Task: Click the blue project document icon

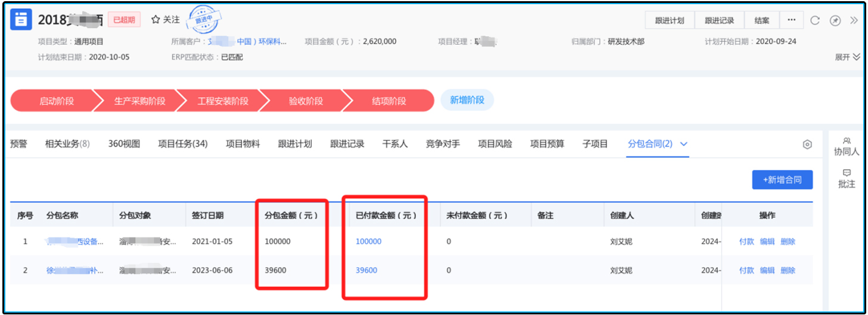Action: (x=21, y=20)
